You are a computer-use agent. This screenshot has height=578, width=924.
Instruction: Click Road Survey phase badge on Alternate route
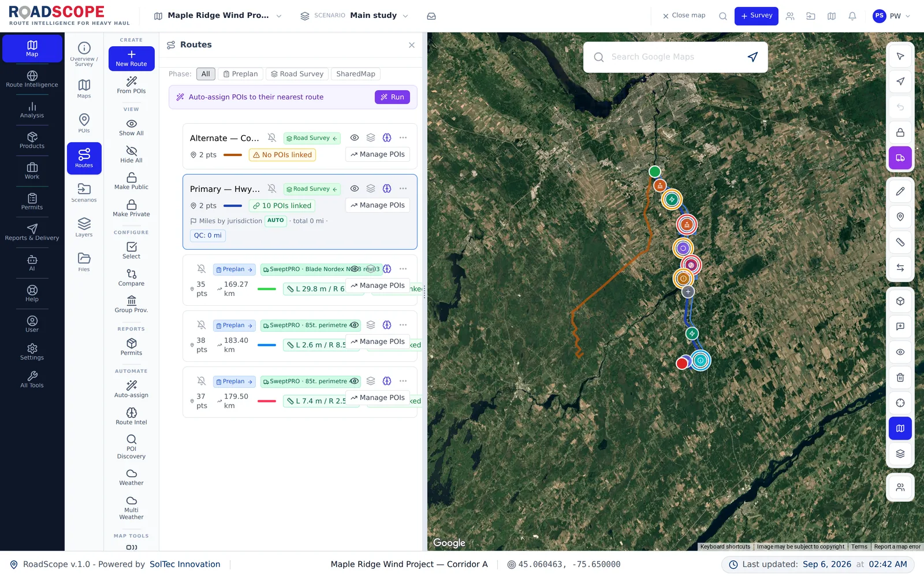click(312, 138)
